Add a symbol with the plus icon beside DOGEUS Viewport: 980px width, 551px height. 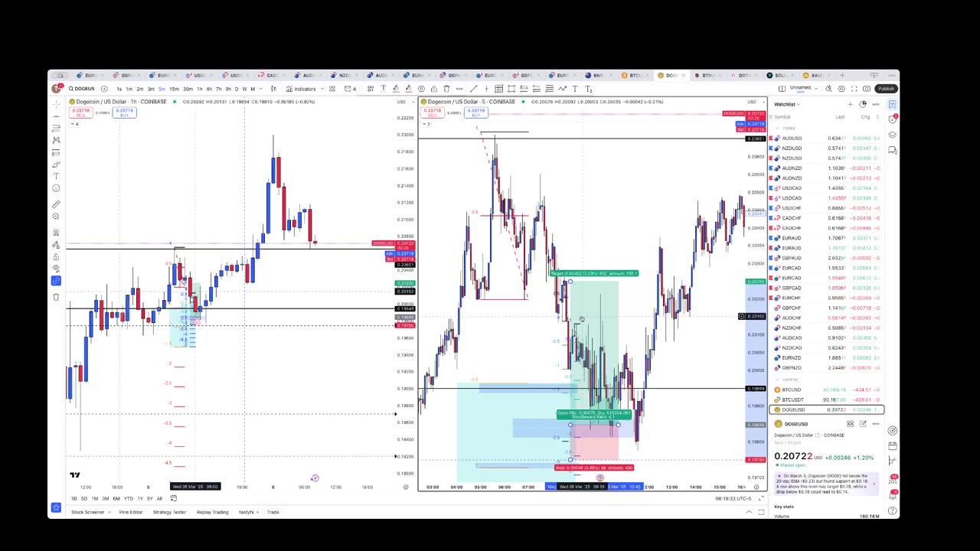point(104,89)
